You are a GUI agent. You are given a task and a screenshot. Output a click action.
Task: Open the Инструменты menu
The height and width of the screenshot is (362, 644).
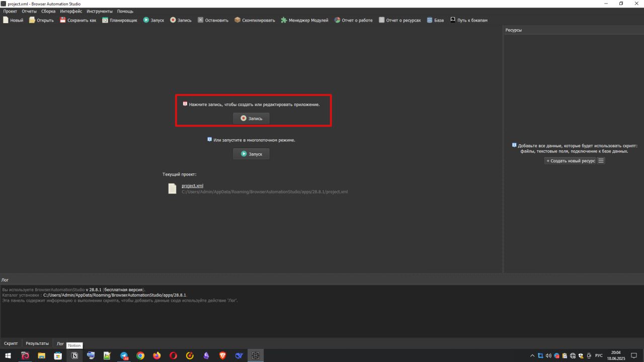point(99,11)
